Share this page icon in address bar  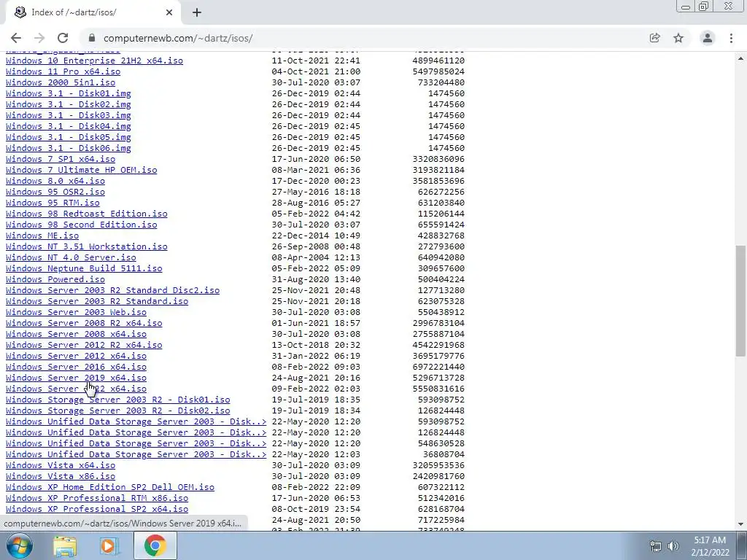pos(654,38)
